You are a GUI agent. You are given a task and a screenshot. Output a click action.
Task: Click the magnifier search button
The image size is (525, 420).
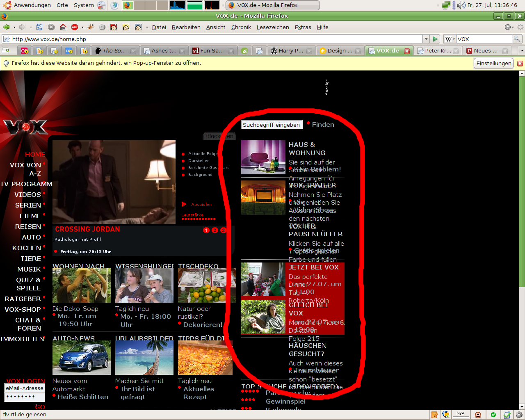tap(517, 39)
